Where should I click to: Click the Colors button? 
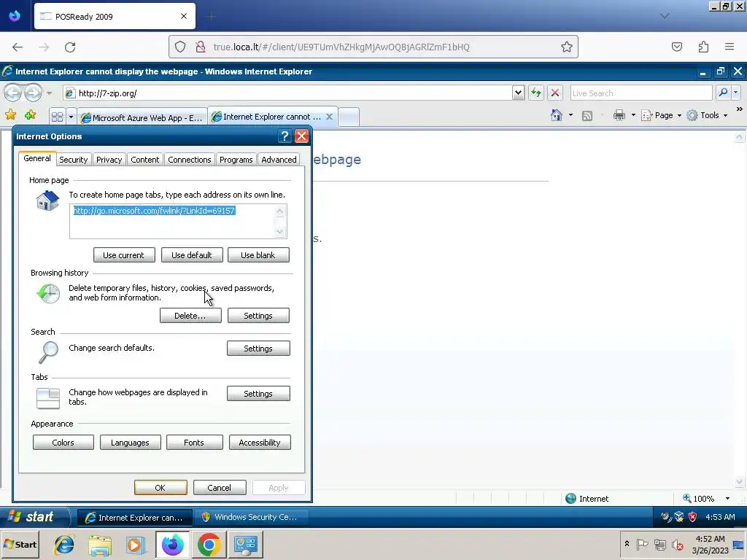click(63, 443)
